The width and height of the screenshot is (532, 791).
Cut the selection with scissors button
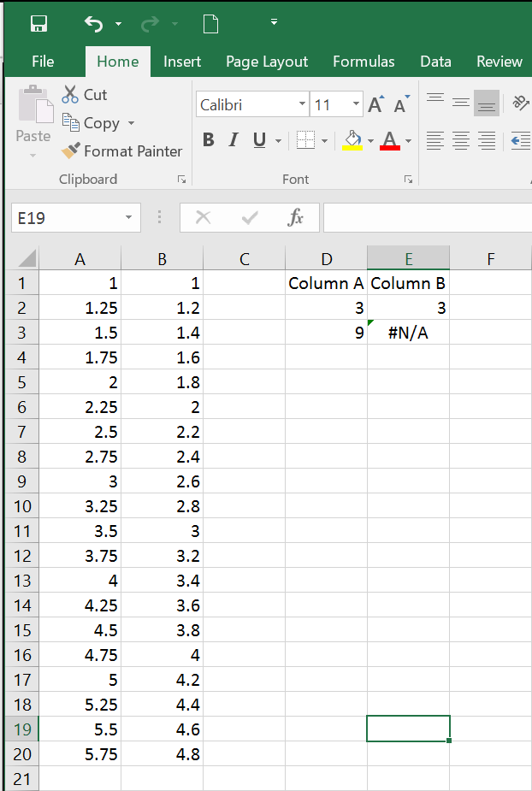pyautogui.click(x=85, y=94)
